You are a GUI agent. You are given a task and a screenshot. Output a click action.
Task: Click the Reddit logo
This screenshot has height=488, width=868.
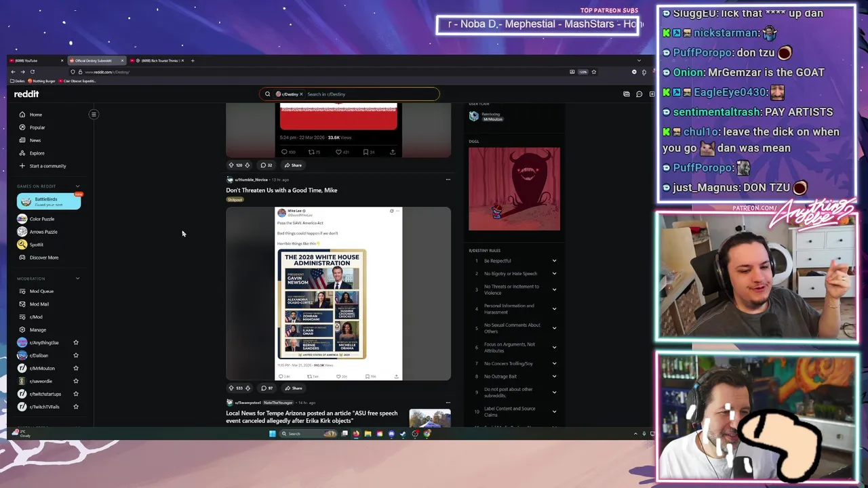coord(27,94)
